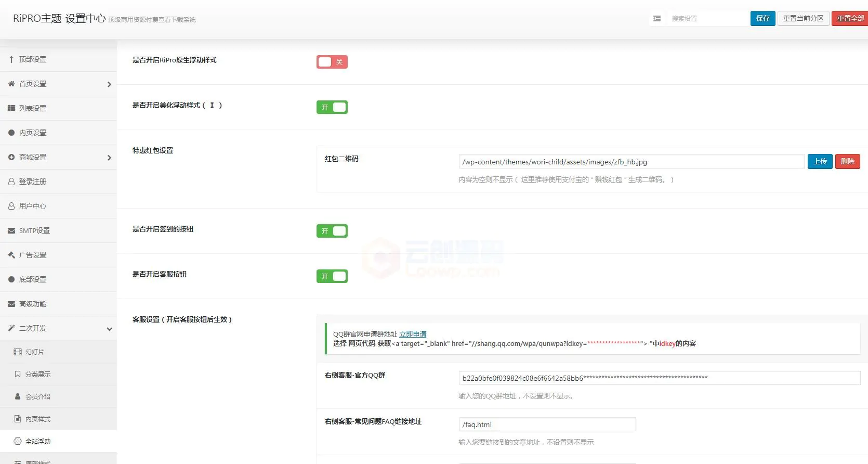The width and height of the screenshot is (868, 464).
Task: Click the 重置全部 button
Action: click(x=850, y=18)
